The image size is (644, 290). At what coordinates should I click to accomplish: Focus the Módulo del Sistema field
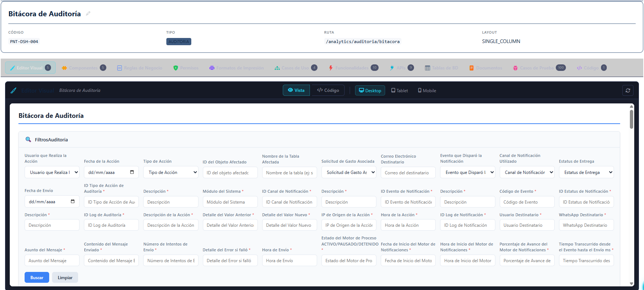click(230, 202)
